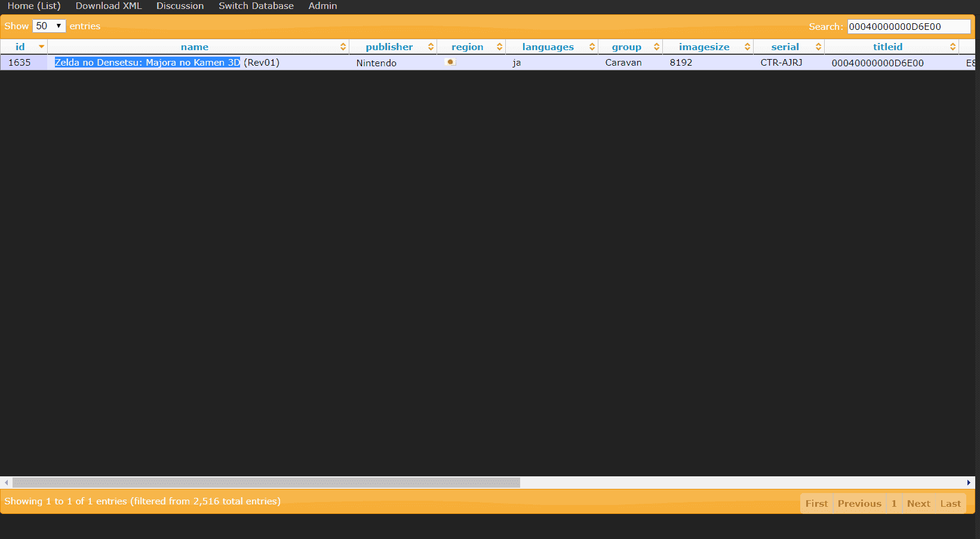Open the Home (List) menu item
The height and width of the screenshot is (539, 980).
pos(34,6)
